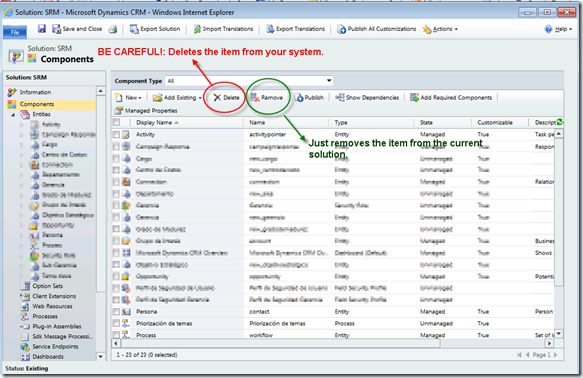Viewport: 583px width, 378px height.
Task: Check the Connection row checkbox
Action: click(x=116, y=182)
